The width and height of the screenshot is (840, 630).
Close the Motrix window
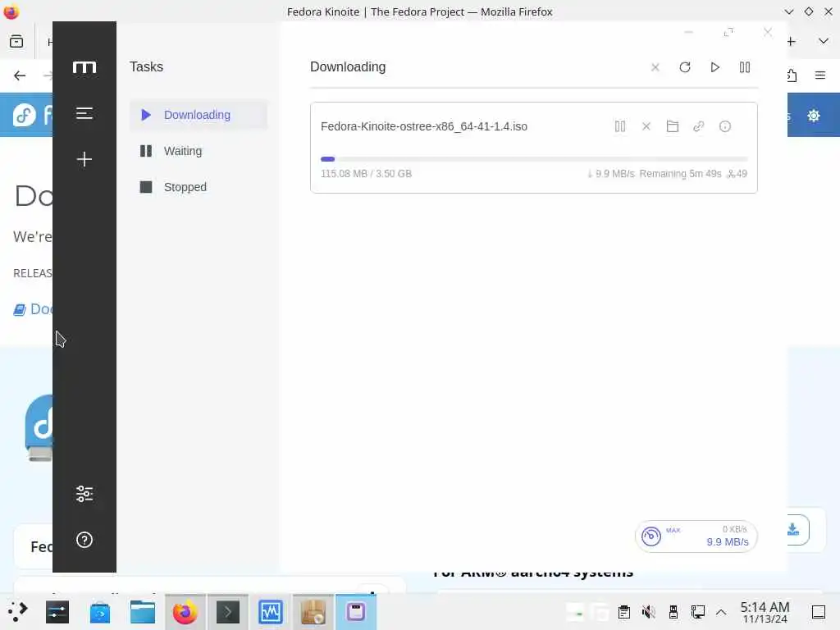click(x=768, y=32)
